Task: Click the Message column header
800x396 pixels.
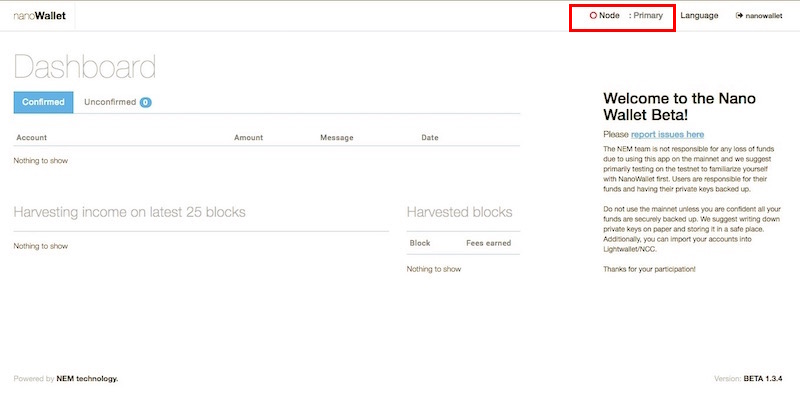Action: (x=337, y=138)
